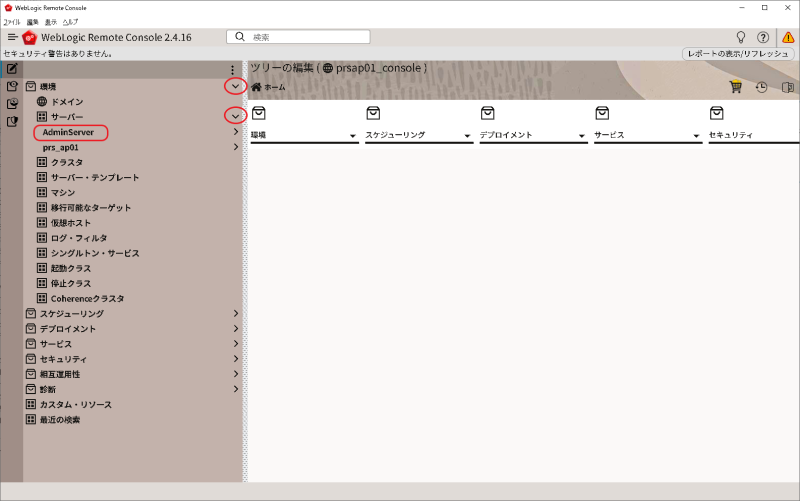Open the スケジューリング card dropdown arrow
This screenshot has height=501, width=800.
(467, 136)
